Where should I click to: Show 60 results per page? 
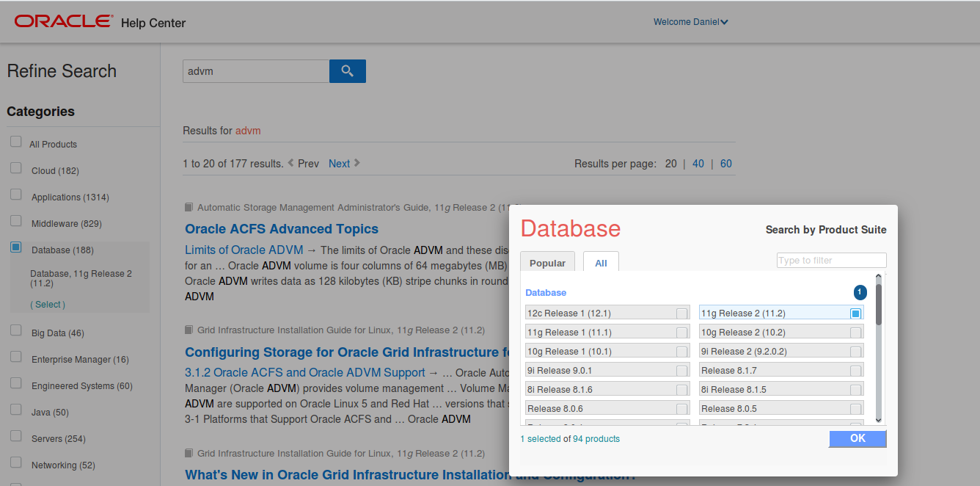pos(725,164)
